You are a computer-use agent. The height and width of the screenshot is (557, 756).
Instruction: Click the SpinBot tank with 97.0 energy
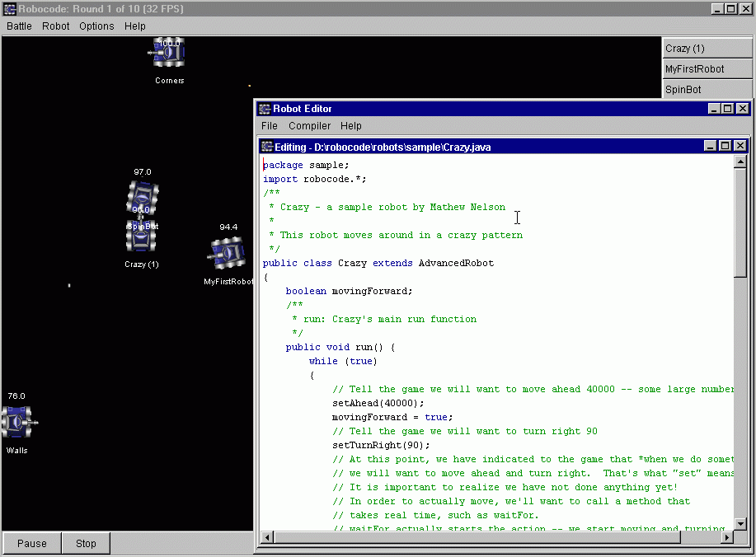(143, 197)
